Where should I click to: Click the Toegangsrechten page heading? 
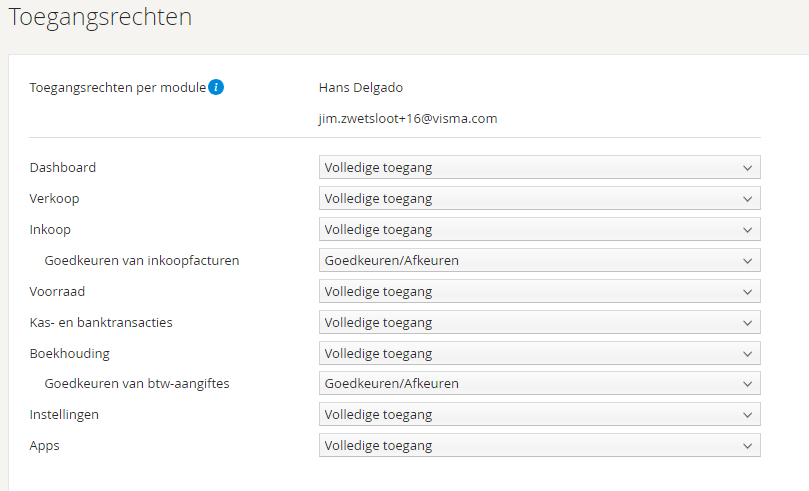click(100, 17)
